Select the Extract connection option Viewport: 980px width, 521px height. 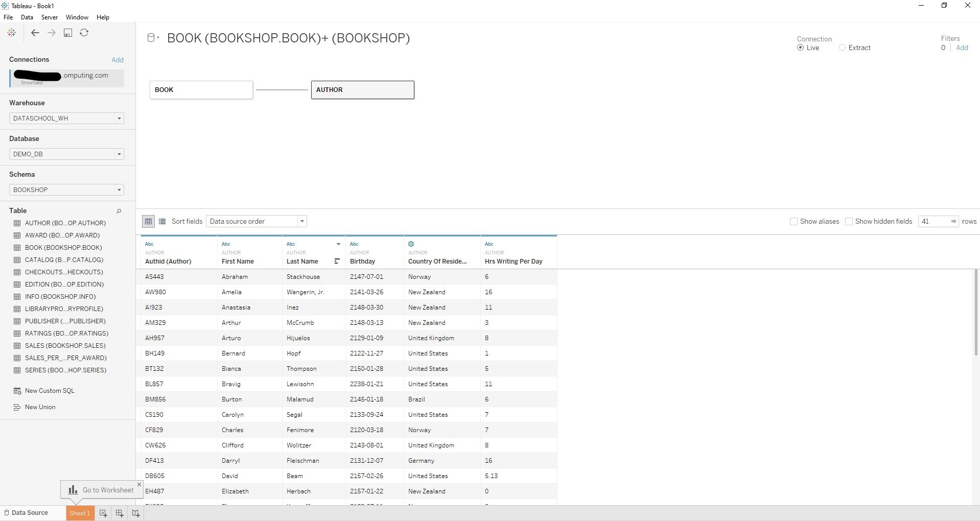pos(843,48)
